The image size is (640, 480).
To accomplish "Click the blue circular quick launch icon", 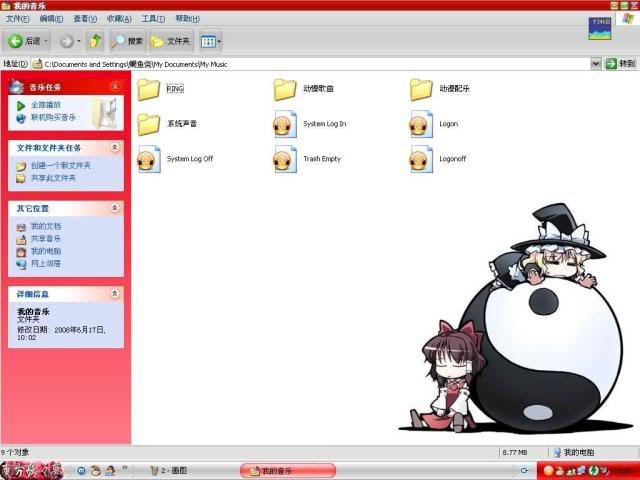I will pyautogui.click(x=81, y=471).
